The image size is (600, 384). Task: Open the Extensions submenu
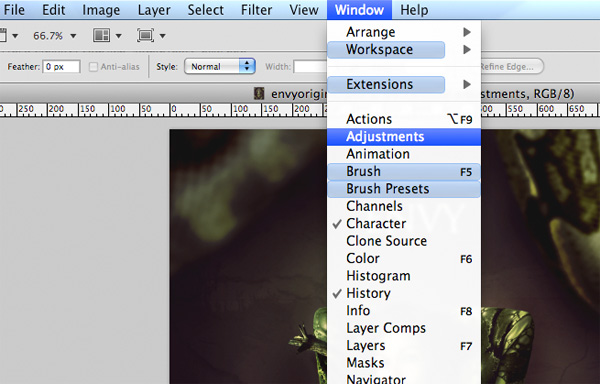(404, 84)
